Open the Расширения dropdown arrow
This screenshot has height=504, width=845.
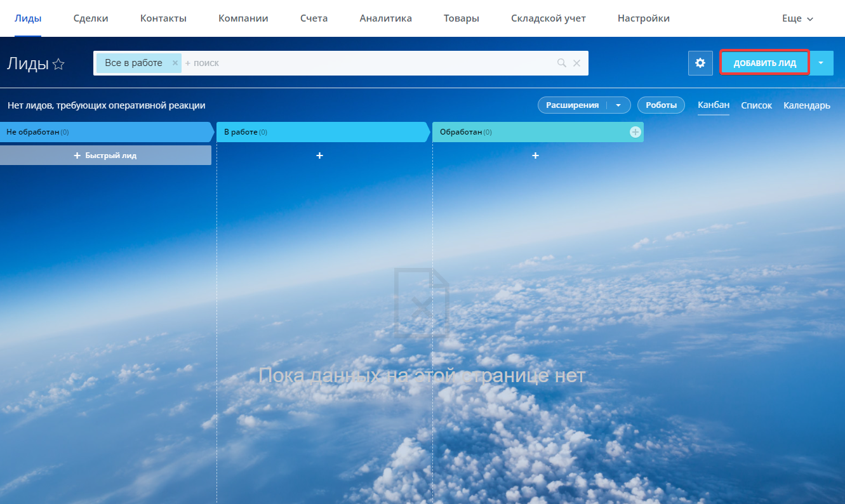(x=618, y=105)
